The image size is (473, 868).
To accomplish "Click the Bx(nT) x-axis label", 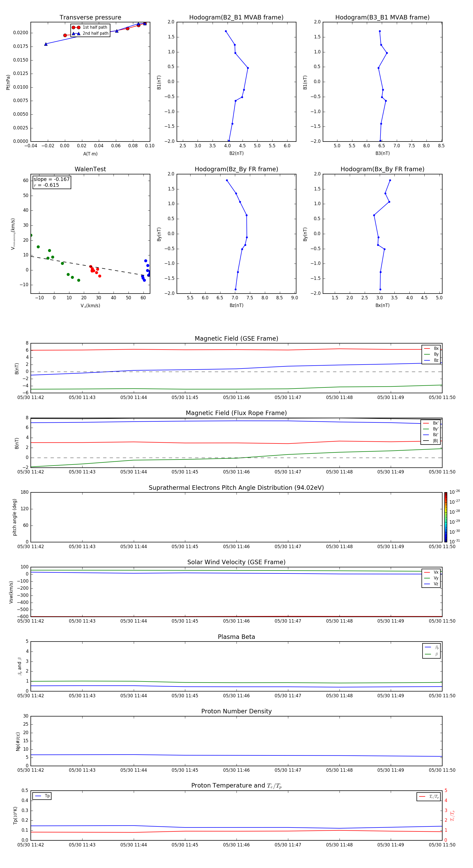I will 382,305.
